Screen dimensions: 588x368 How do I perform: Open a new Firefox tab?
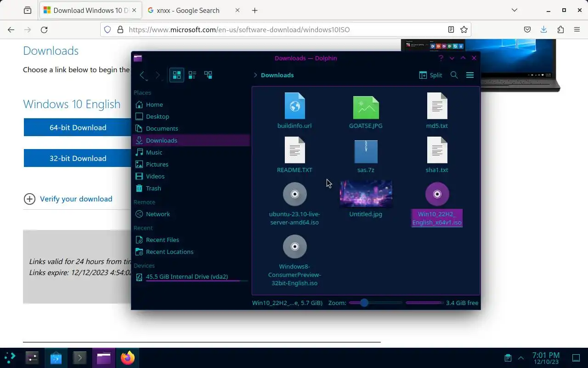tap(255, 10)
